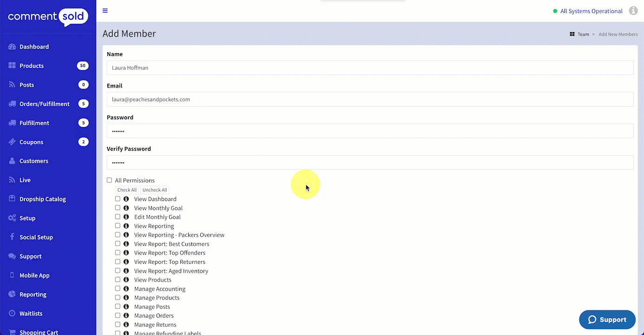Click the hamburger menu icon to collapse sidebar

[x=105, y=11]
